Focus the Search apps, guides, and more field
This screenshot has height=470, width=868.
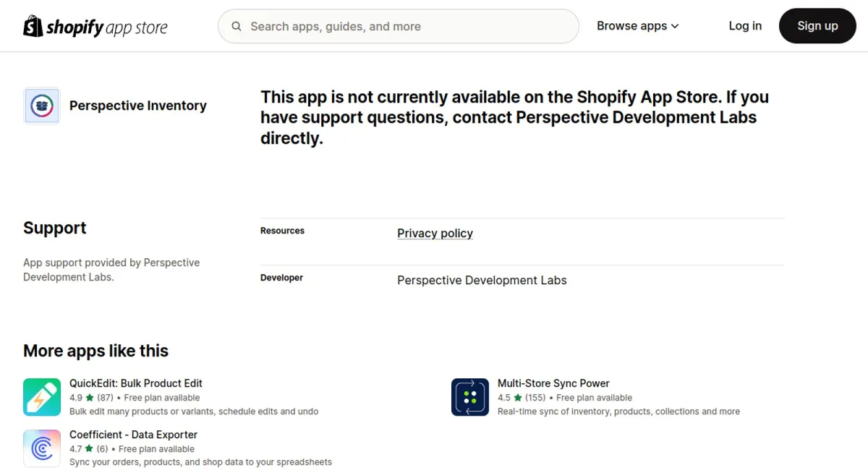(x=399, y=26)
